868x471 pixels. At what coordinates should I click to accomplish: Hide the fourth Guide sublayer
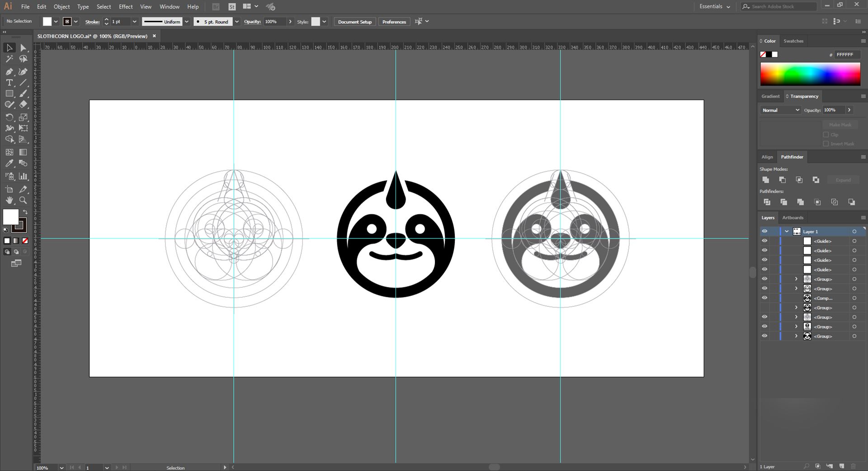click(764, 269)
